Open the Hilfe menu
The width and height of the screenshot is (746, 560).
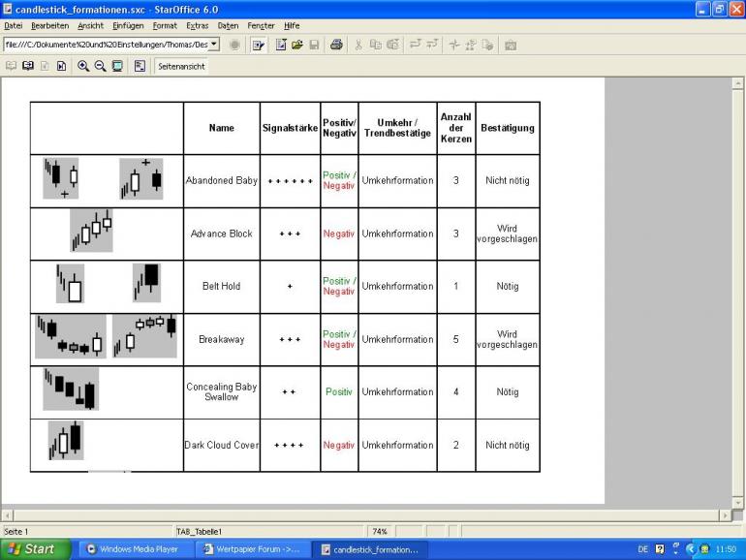pyautogui.click(x=292, y=26)
